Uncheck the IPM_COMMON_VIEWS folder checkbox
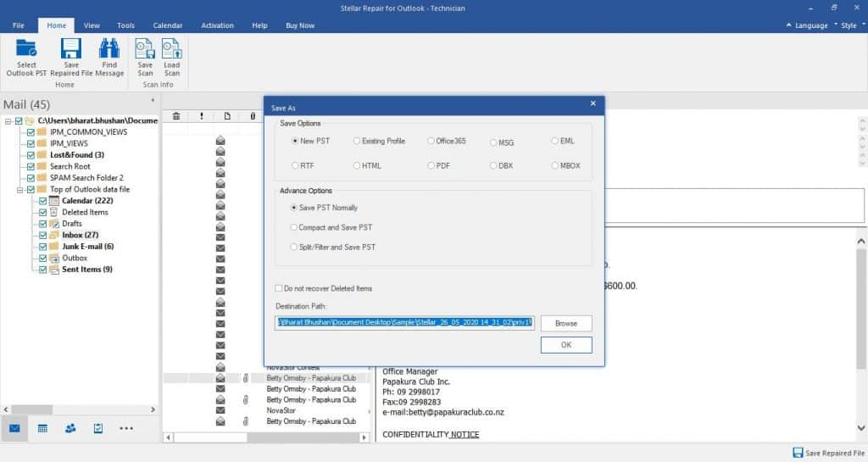The height and width of the screenshot is (462, 868). click(31, 132)
